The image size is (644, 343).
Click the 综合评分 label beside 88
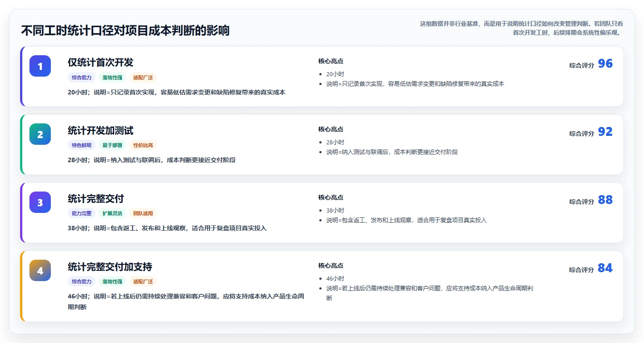582,202
